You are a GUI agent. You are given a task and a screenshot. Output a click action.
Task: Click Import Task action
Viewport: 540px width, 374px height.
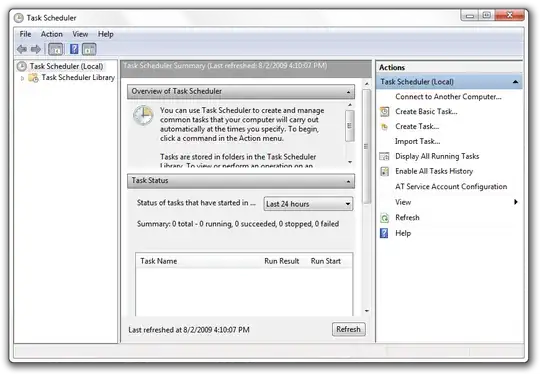tap(417, 142)
